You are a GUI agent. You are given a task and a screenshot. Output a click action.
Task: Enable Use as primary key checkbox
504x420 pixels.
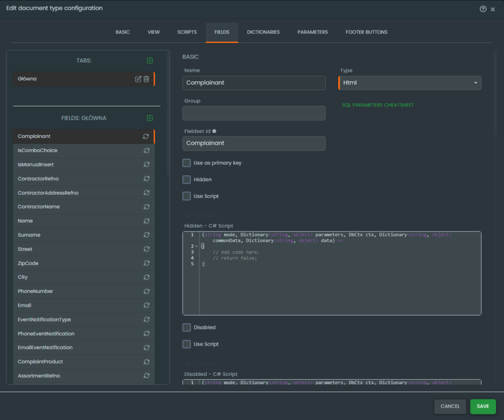[187, 163]
